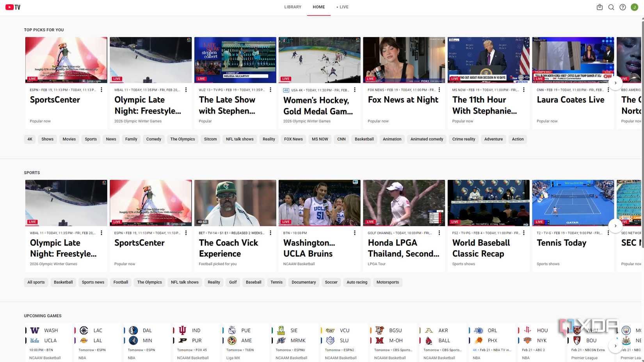Open The Coach Vick Experience thumbnail

point(235,203)
